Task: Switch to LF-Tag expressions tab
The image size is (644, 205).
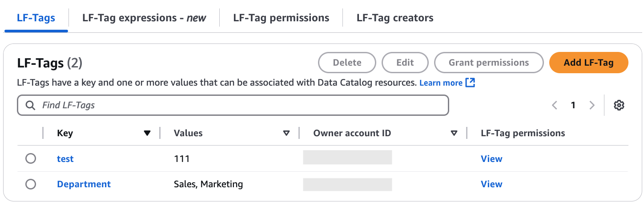Action: pos(144,18)
